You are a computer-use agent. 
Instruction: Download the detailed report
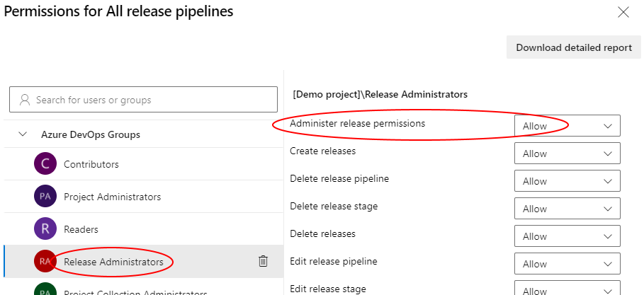coord(573,47)
